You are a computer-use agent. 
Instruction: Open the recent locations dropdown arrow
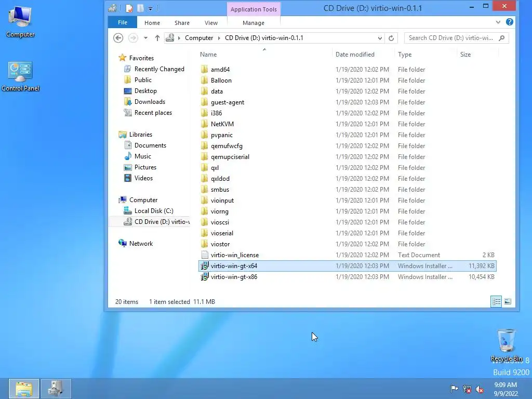pyautogui.click(x=145, y=38)
